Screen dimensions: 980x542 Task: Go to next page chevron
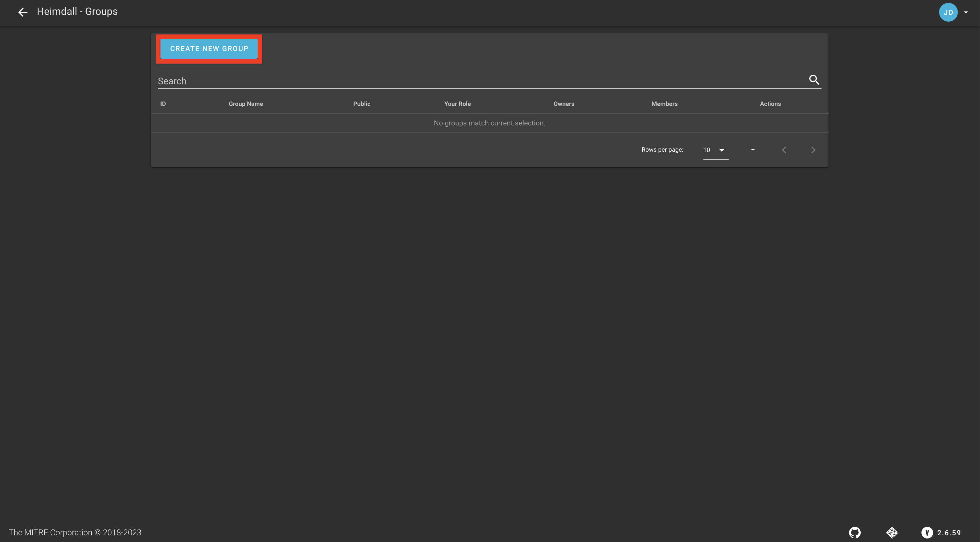click(813, 150)
